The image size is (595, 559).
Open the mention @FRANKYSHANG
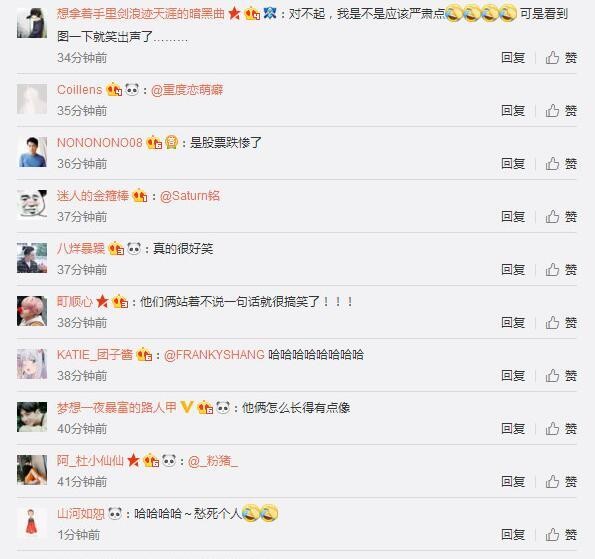tap(214, 355)
